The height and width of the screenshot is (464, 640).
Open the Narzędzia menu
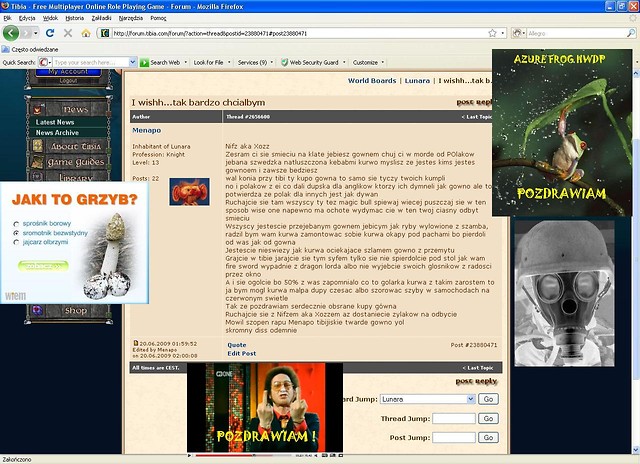[x=131, y=18]
